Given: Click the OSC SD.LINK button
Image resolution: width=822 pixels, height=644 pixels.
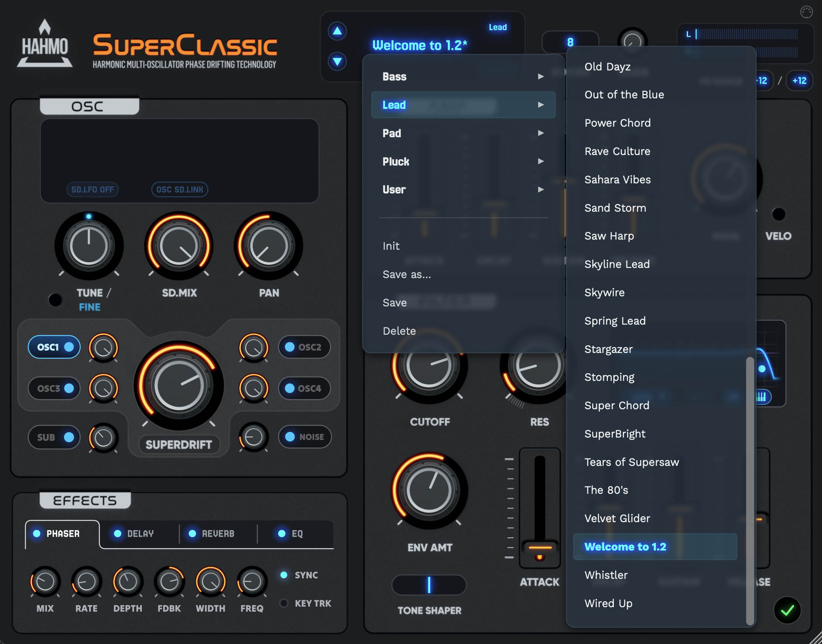Looking at the screenshot, I should tap(180, 189).
